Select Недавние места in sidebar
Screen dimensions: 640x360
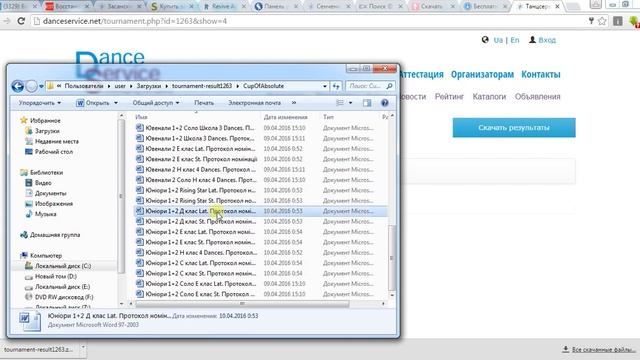(x=57, y=141)
